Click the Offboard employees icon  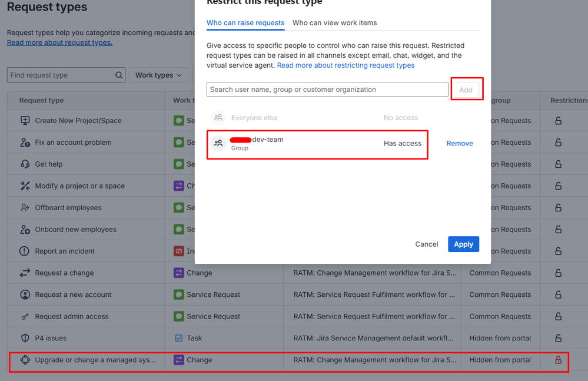pyautogui.click(x=25, y=207)
